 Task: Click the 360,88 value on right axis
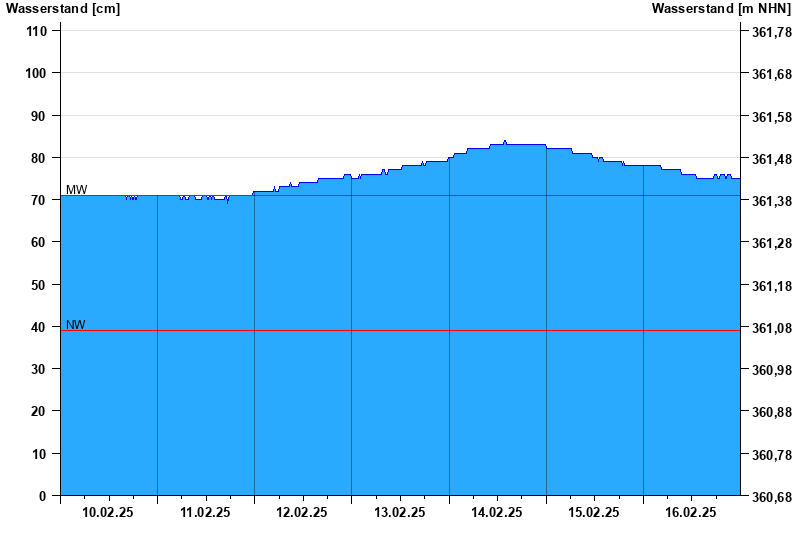[x=772, y=412]
